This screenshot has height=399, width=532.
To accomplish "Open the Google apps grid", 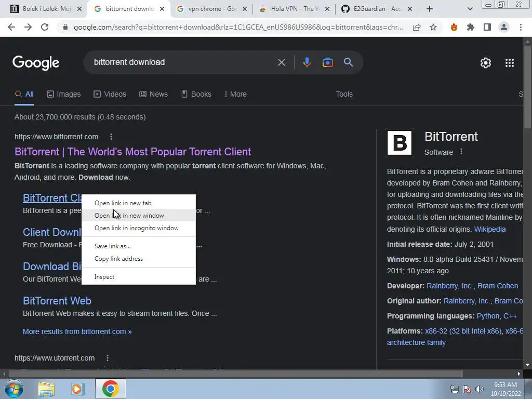I will point(509,63).
